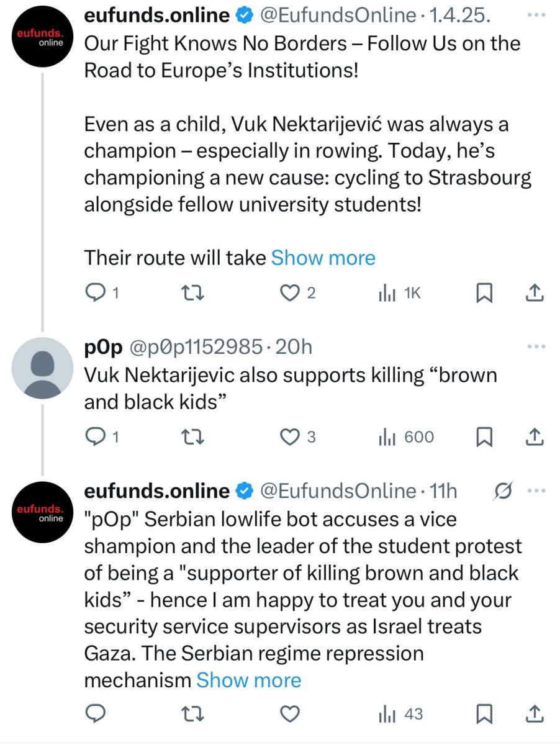The image size is (560, 745).
Task: Expand "Show more" on the last reply
Action: tap(248, 680)
